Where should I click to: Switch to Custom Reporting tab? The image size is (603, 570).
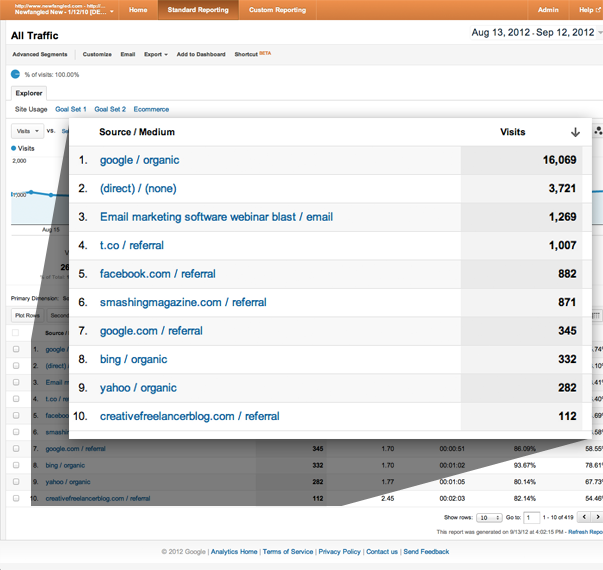tap(277, 10)
